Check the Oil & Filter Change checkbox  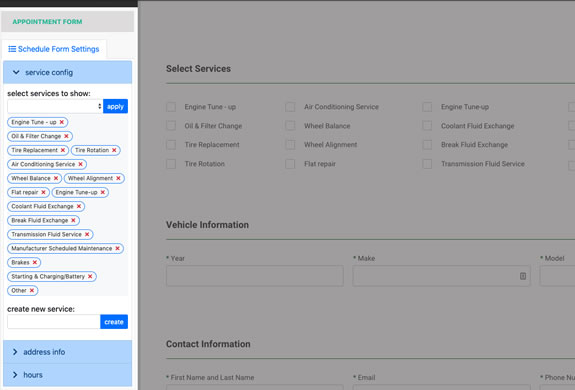(171, 126)
